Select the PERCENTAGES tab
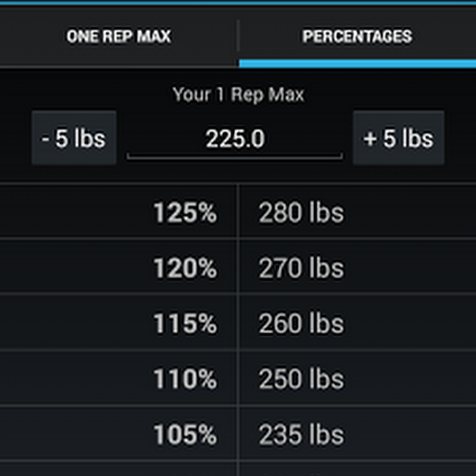Image resolution: width=476 pixels, height=476 pixels. pyautogui.click(x=357, y=36)
